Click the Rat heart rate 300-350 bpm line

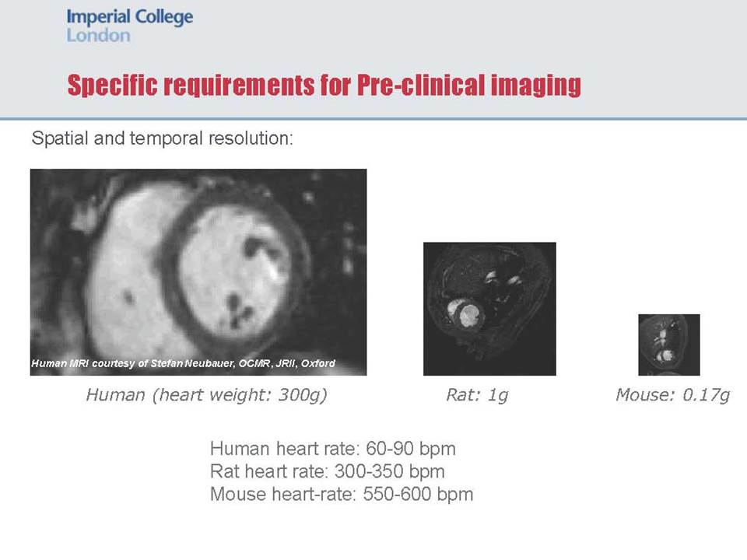point(328,471)
